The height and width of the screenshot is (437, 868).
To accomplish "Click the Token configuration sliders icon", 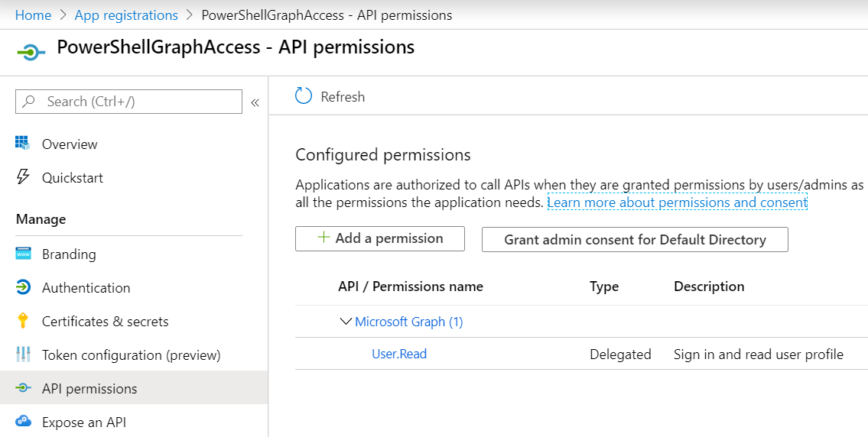I will pos(23,354).
